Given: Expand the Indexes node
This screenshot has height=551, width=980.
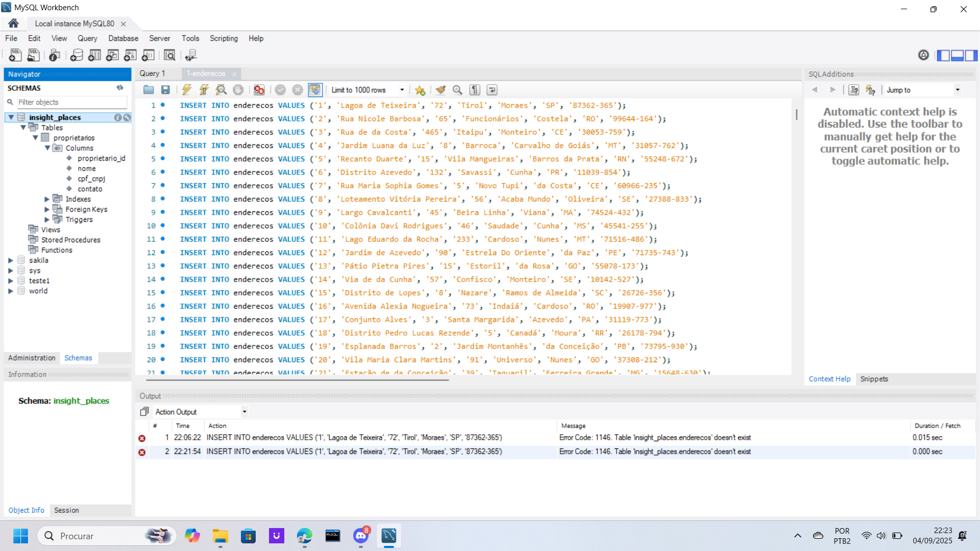Looking at the screenshot, I should click(x=47, y=199).
